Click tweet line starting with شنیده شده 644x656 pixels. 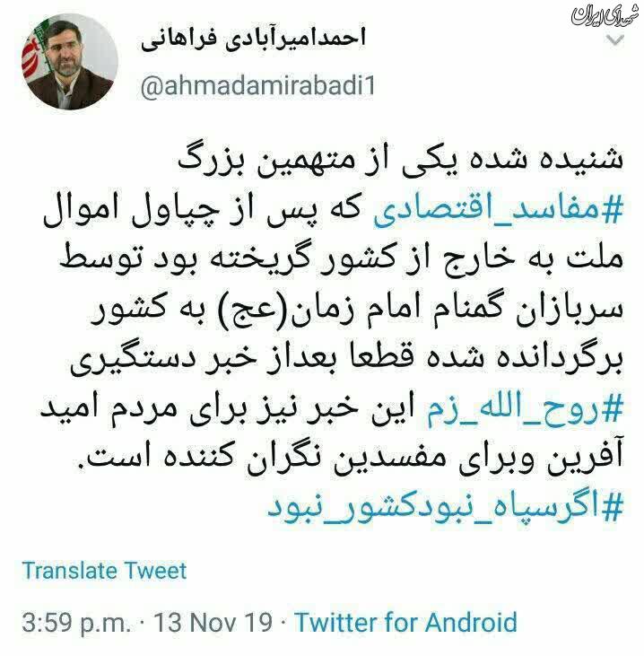[x=401, y=161]
